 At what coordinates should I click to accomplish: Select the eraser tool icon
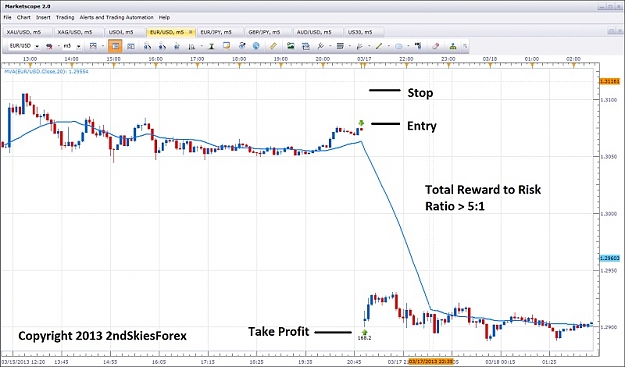click(x=436, y=46)
